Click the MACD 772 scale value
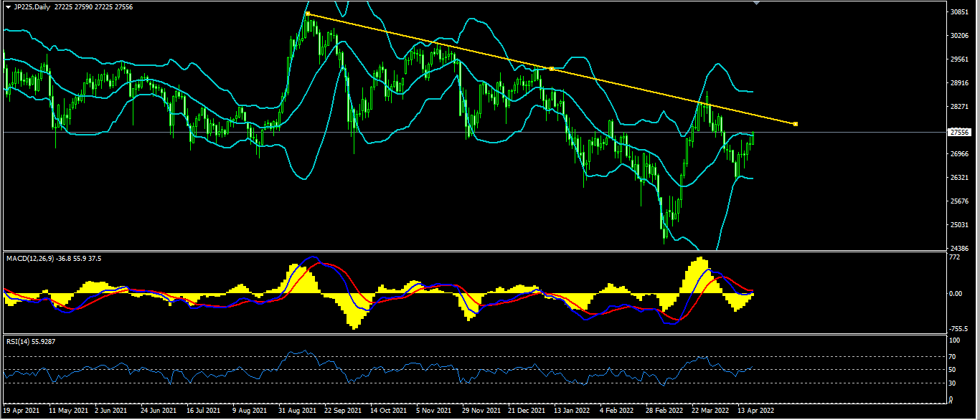The height and width of the screenshot is (420, 980). click(x=956, y=256)
